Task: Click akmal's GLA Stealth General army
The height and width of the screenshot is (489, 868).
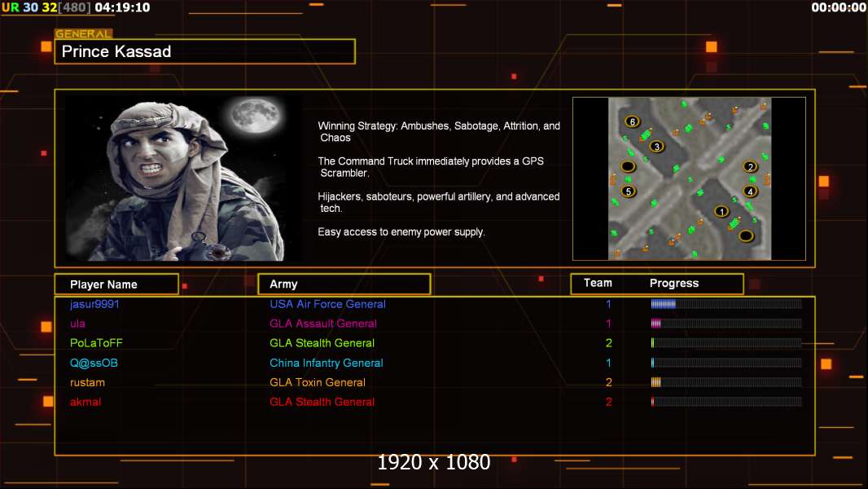Action: pos(322,402)
